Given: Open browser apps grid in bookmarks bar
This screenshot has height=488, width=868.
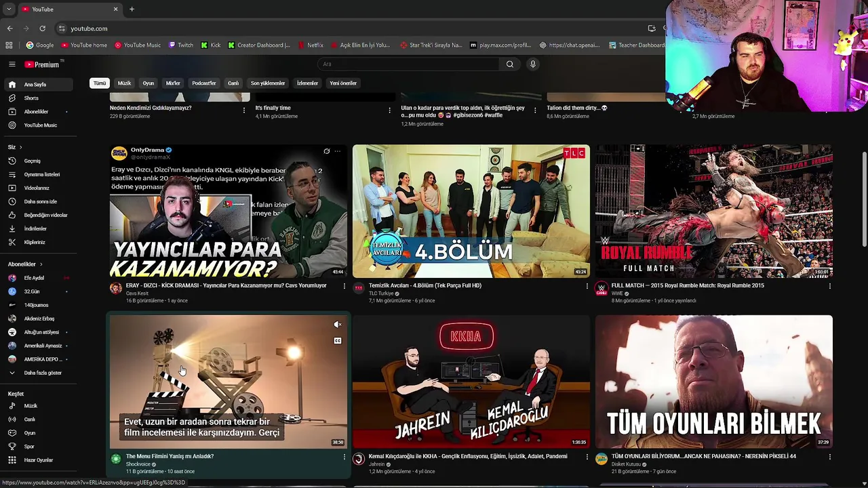Looking at the screenshot, I should click(x=9, y=45).
